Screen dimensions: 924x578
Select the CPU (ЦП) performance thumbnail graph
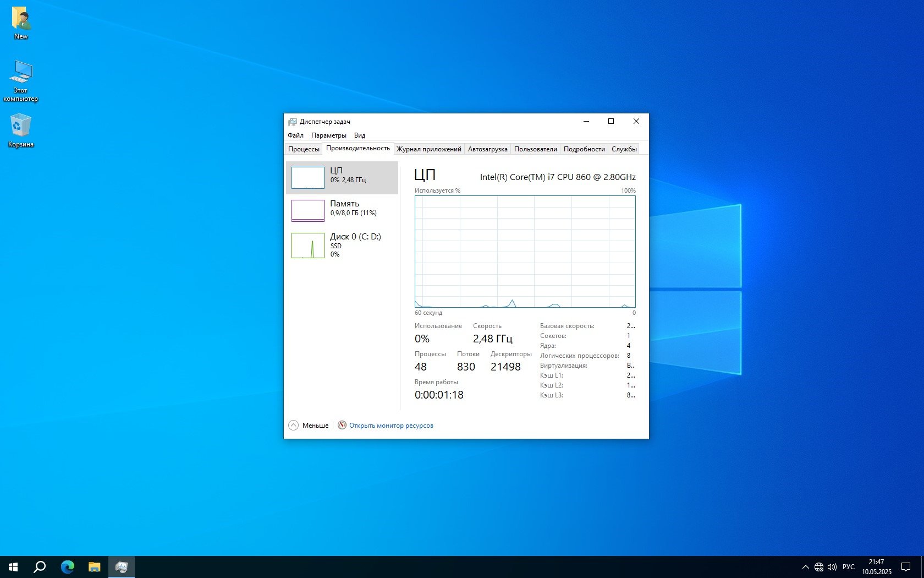(307, 178)
